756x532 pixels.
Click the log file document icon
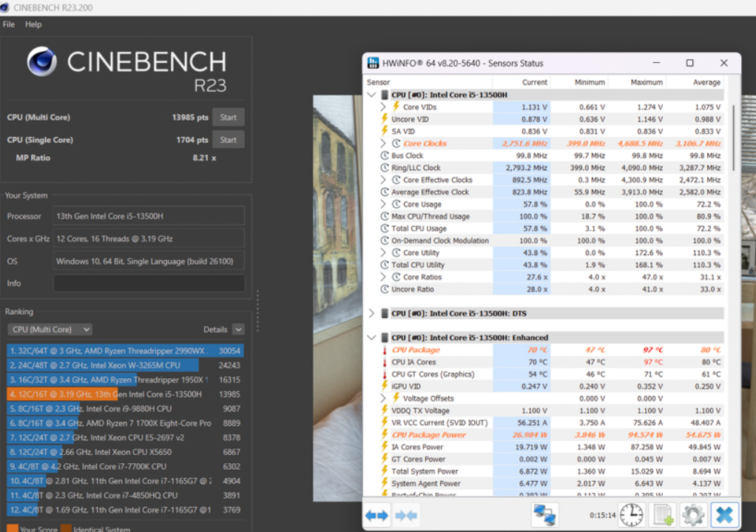coord(663,514)
